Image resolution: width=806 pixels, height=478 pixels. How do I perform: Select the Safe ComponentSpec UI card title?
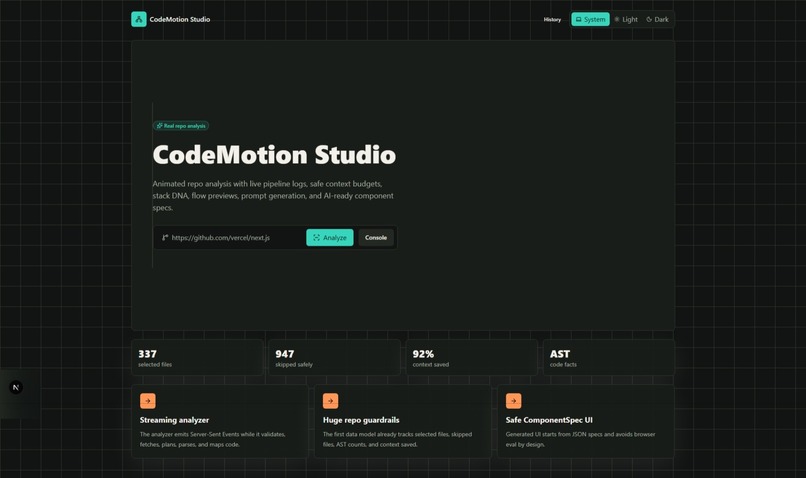tap(549, 420)
